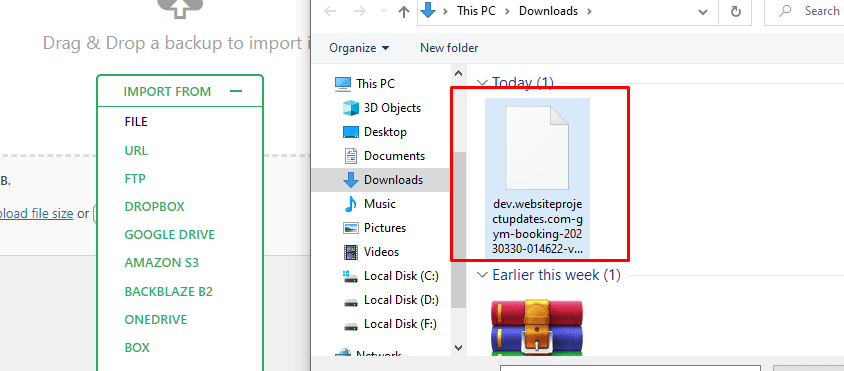The width and height of the screenshot is (844, 371).
Task: Choose BACKBLAZE B2 import option
Action: [x=168, y=291]
